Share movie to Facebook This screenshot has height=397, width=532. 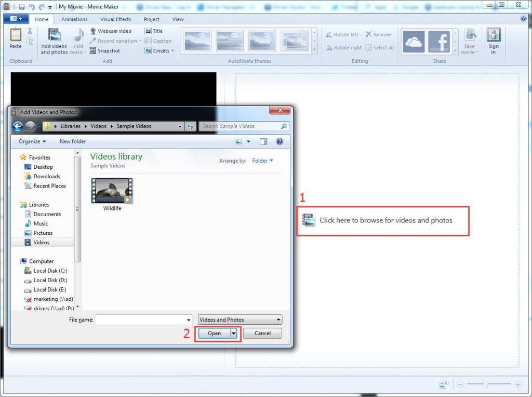pyautogui.click(x=439, y=42)
